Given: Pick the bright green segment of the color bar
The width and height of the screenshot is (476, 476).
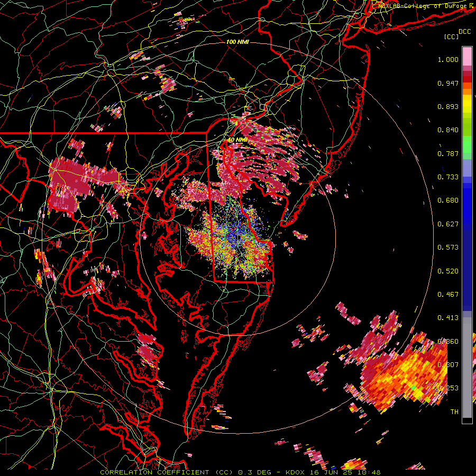Looking at the screenshot, I should tap(467, 144).
